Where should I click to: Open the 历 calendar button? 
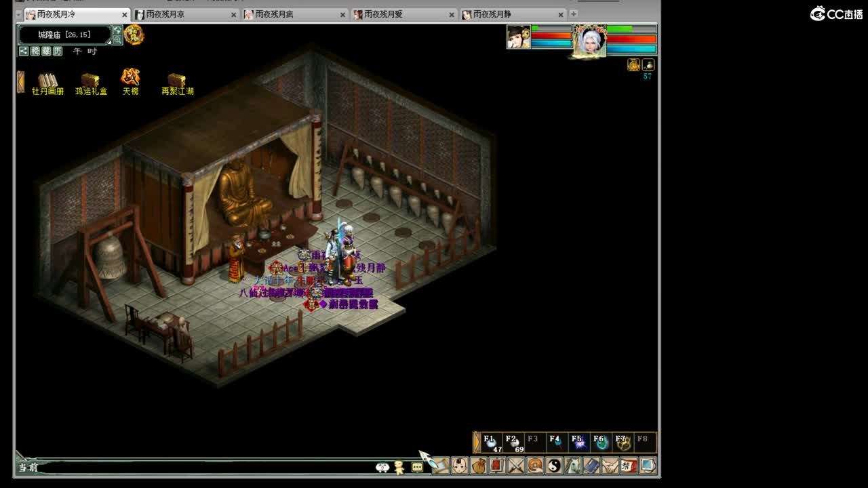click(x=58, y=51)
